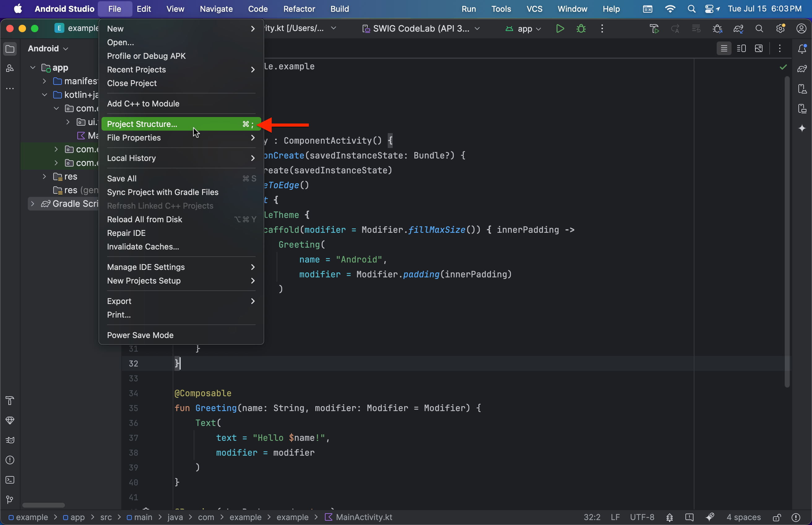812x525 pixels.
Task: Open the Logcat tool window icon
Action: point(10,440)
